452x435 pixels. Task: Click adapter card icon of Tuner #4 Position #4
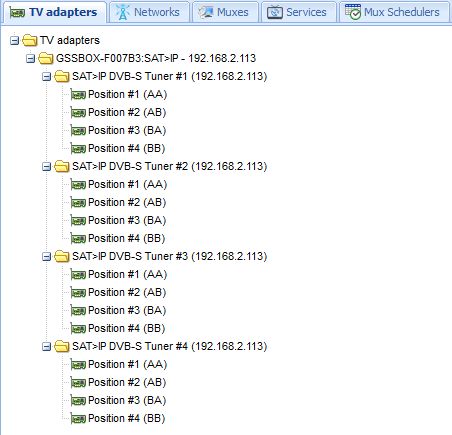point(78,419)
